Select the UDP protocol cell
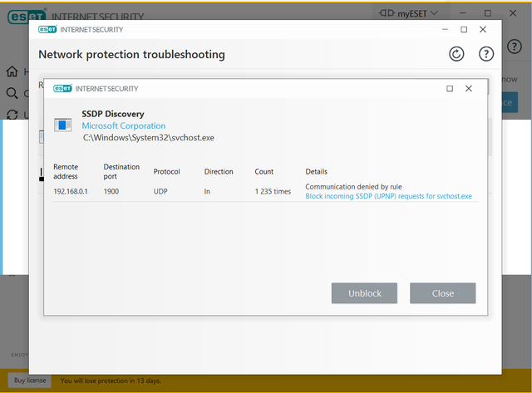532x393 pixels. pyautogui.click(x=160, y=192)
